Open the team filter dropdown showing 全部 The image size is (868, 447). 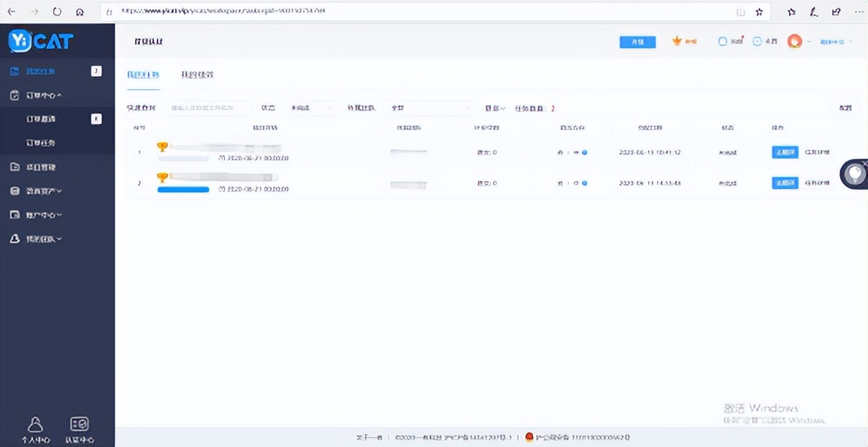(430, 108)
